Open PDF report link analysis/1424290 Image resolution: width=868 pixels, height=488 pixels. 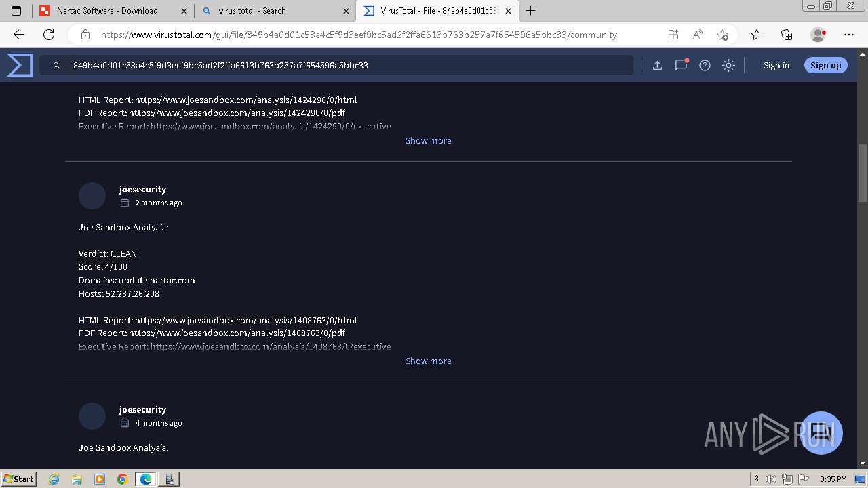coord(237,113)
